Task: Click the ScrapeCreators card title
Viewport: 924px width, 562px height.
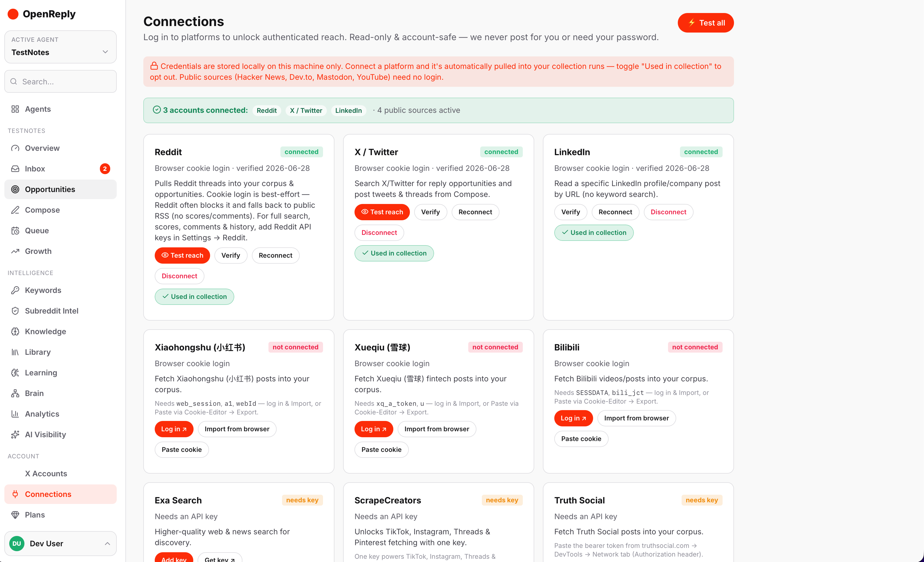Action: (388, 500)
